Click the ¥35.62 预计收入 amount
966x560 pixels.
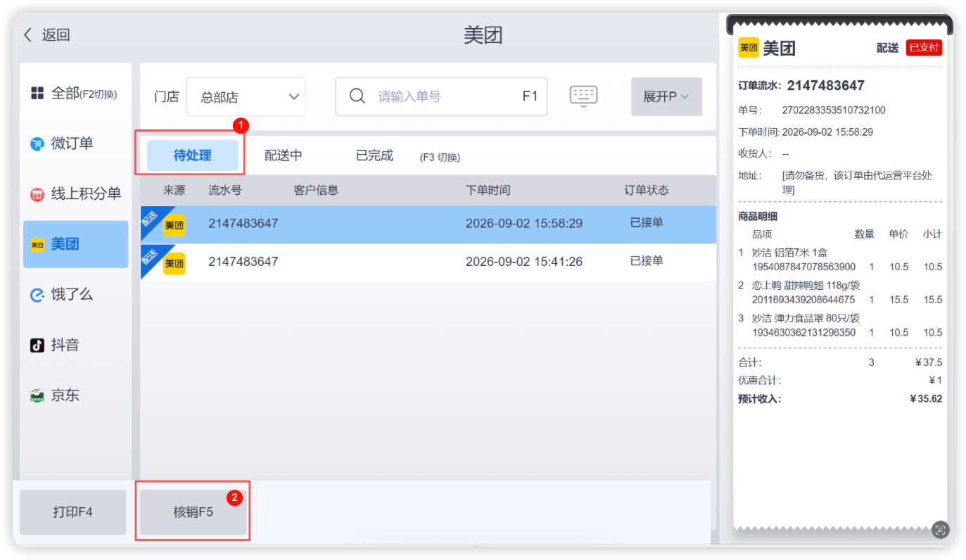[926, 399]
